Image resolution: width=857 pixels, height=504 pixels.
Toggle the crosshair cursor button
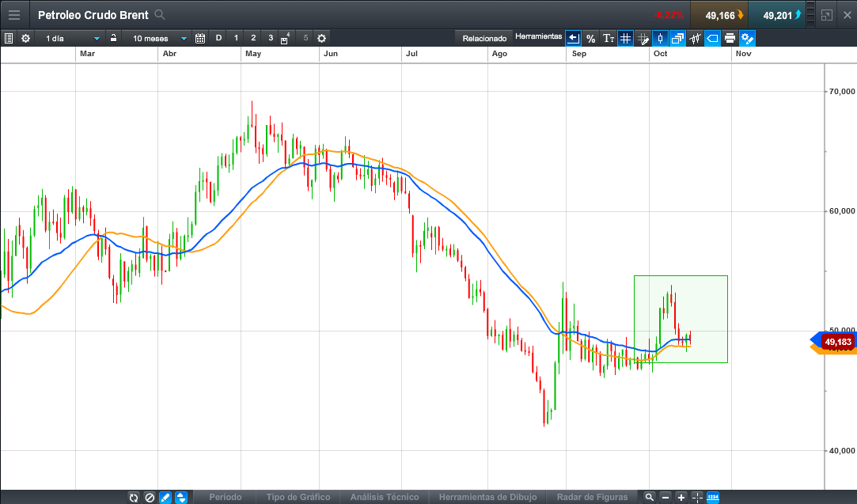pyautogui.click(x=697, y=498)
